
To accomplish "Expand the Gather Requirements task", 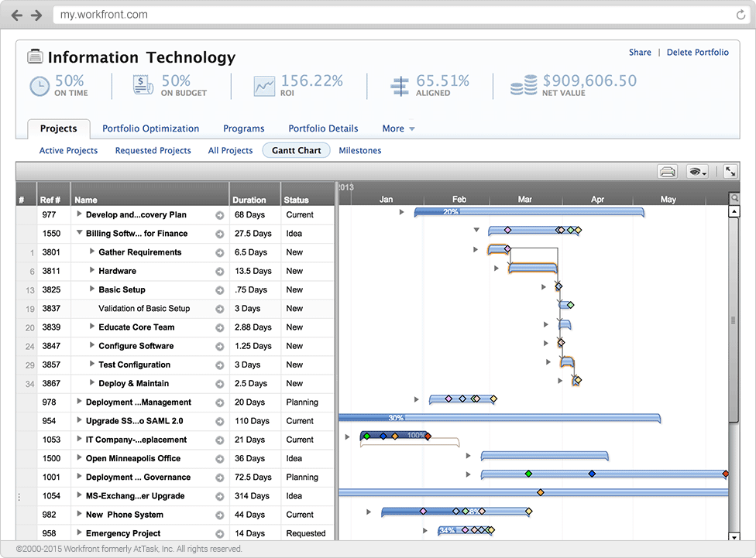I will (x=91, y=251).
